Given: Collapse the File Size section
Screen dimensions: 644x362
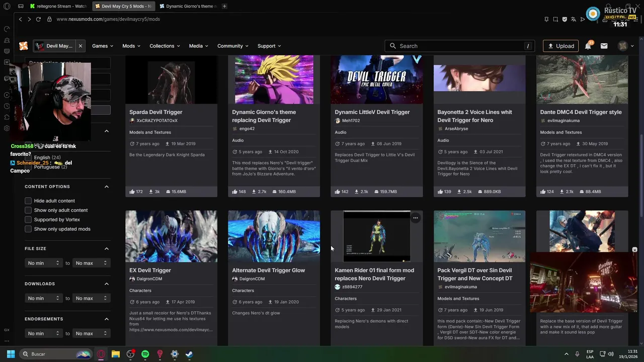Looking at the screenshot, I should pyautogui.click(x=107, y=248).
